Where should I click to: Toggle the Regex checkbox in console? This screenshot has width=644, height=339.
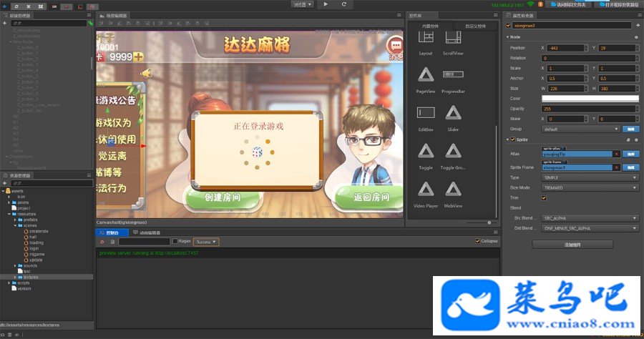coord(175,241)
